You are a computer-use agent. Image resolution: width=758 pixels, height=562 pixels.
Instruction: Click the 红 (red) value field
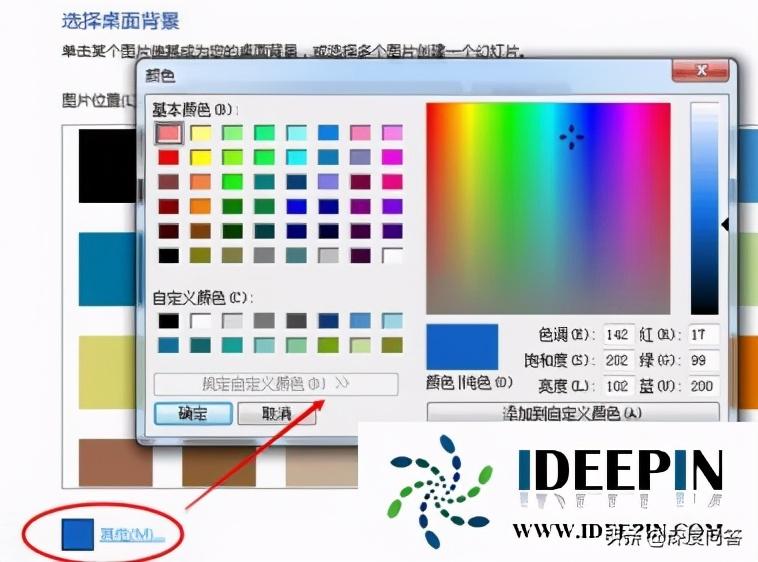point(703,334)
